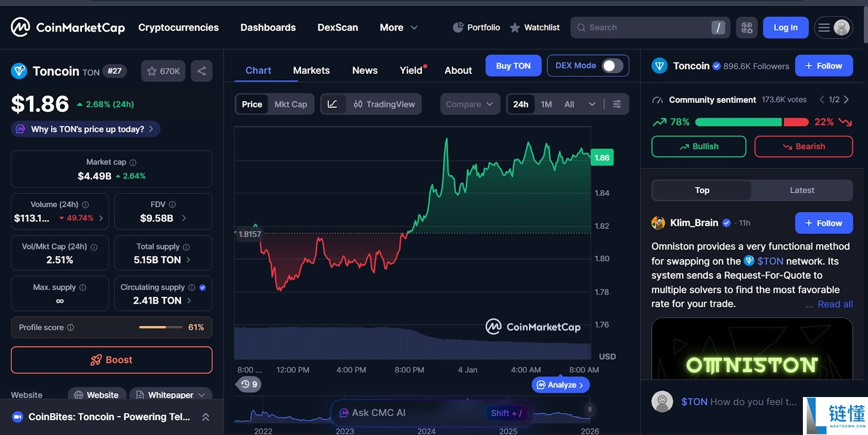The width and height of the screenshot is (868, 435).
Task: Expand Volume (24h) details arrow
Action: [101, 218]
